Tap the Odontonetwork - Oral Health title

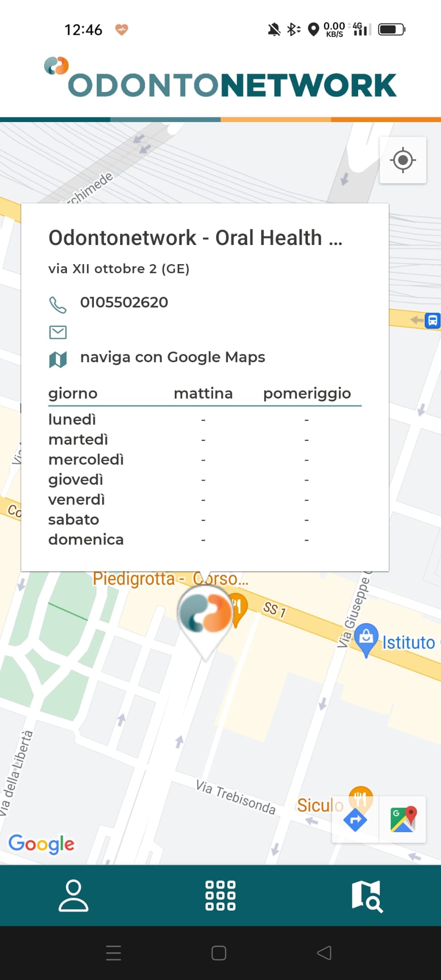(195, 238)
